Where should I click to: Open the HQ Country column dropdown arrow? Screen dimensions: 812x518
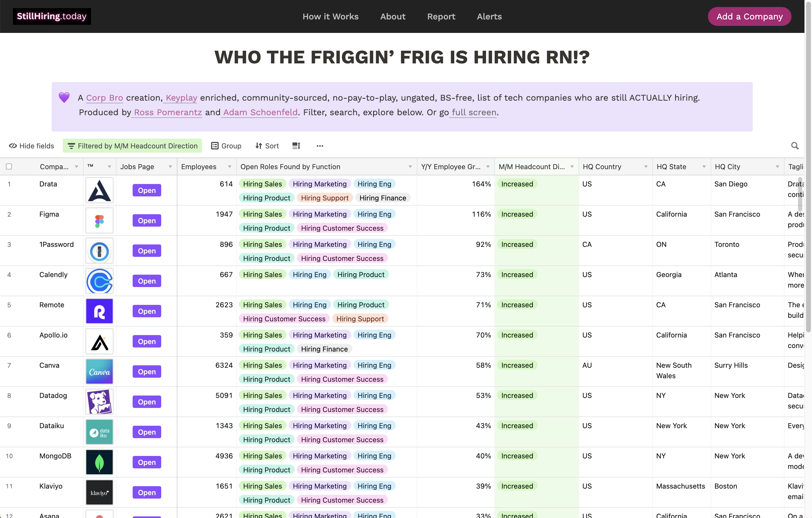coord(646,167)
